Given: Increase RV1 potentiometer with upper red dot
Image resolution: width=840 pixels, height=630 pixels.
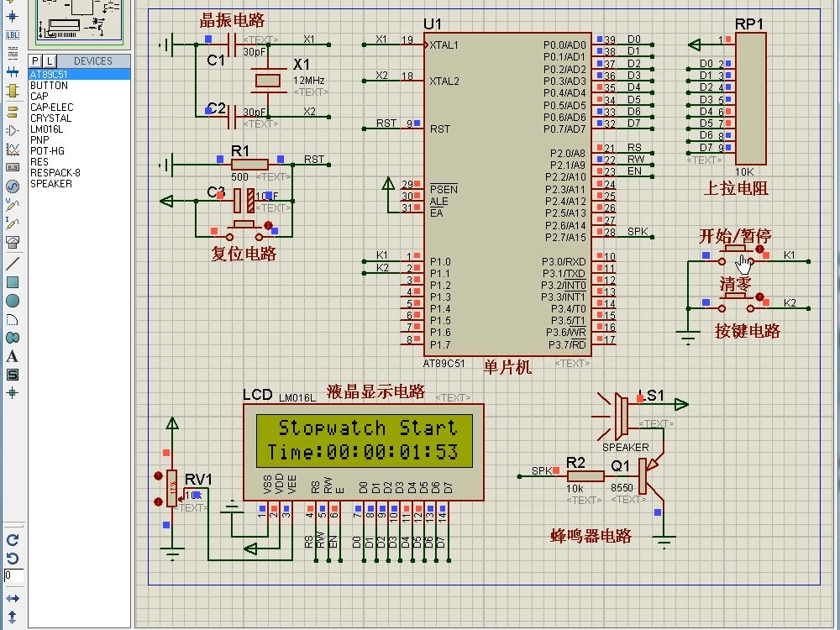Looking at the screenshot, I should (x=158, y=475).
